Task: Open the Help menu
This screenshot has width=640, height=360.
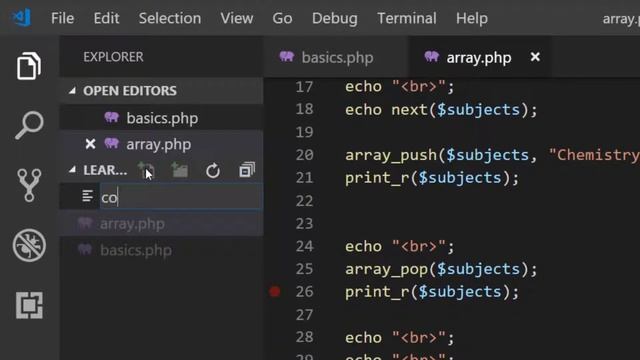Action: pos(472,18)
